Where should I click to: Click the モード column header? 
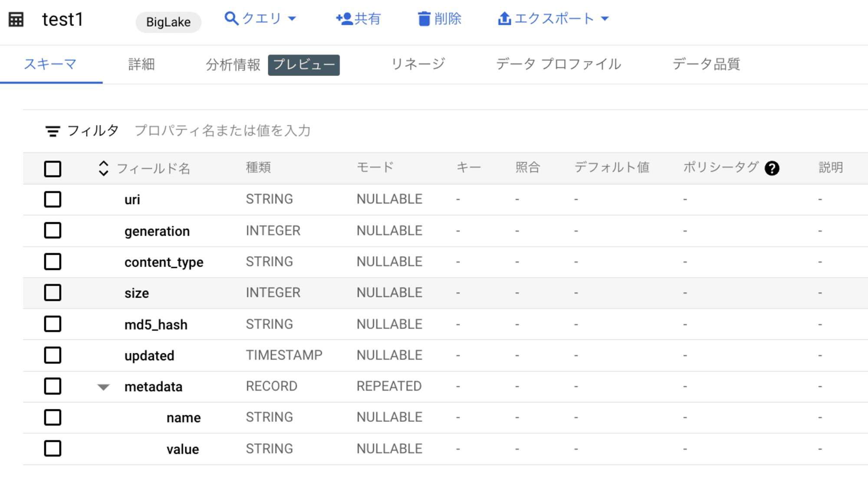(375, 168)
